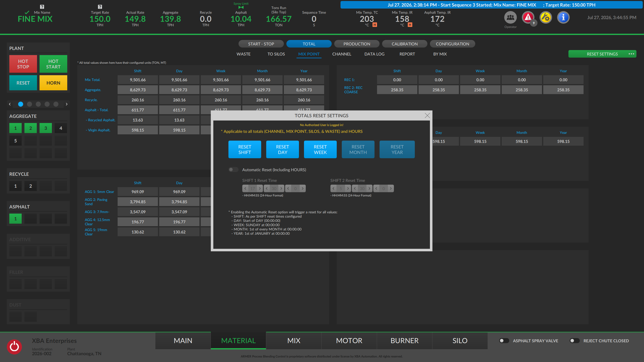The width and height of the screenshot is (644, 362).
Task: Select the last page indicator dot
Action: [x=56, y=104]
